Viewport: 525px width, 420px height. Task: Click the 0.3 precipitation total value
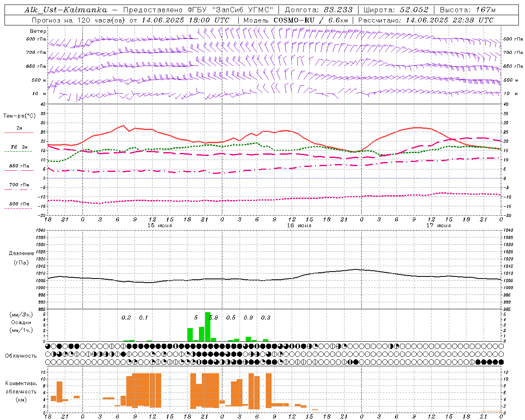pos(266,318)
